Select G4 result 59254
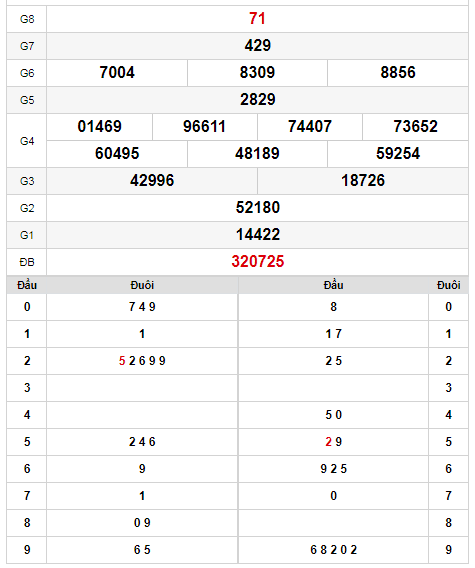Screen dimensions: 475x568 (x=398, y=154)
